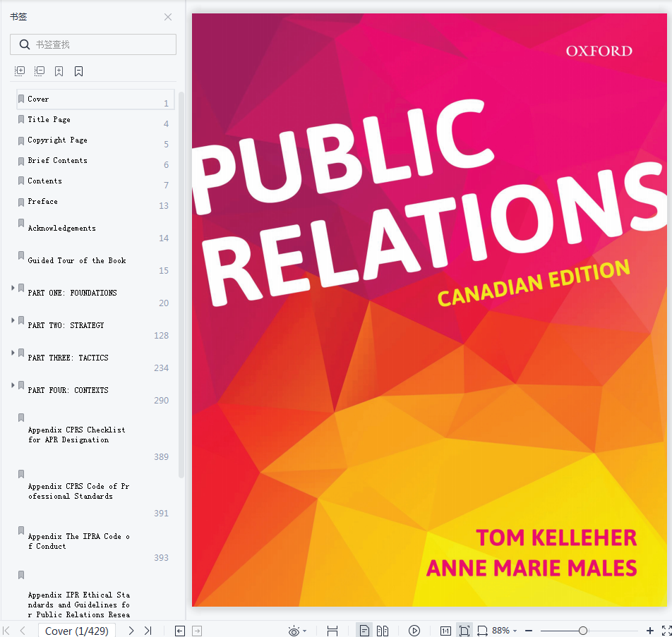Expand all bookmarks icon
Screen dimensions: 672x637
20,71
